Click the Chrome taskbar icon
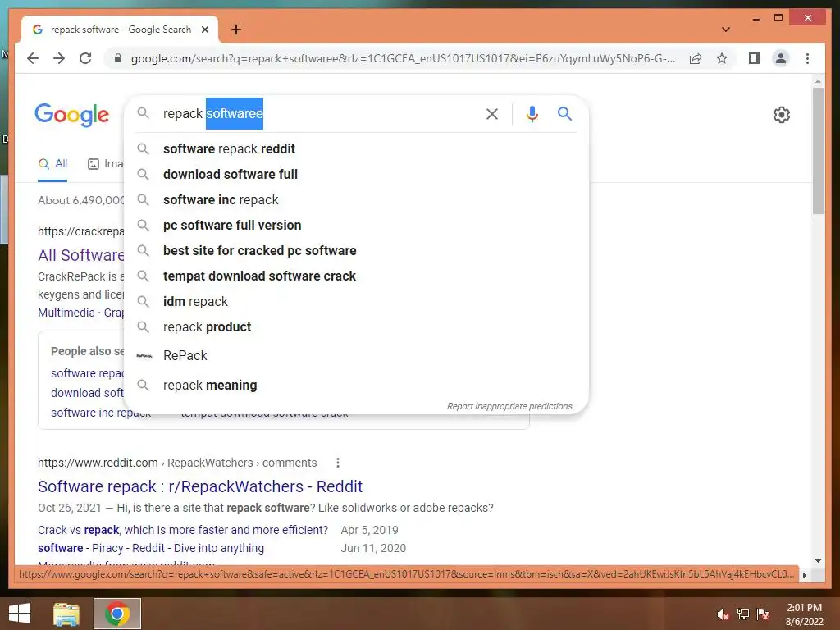The height and width of the screenshot is (630, 840). (x=117, y=614)
